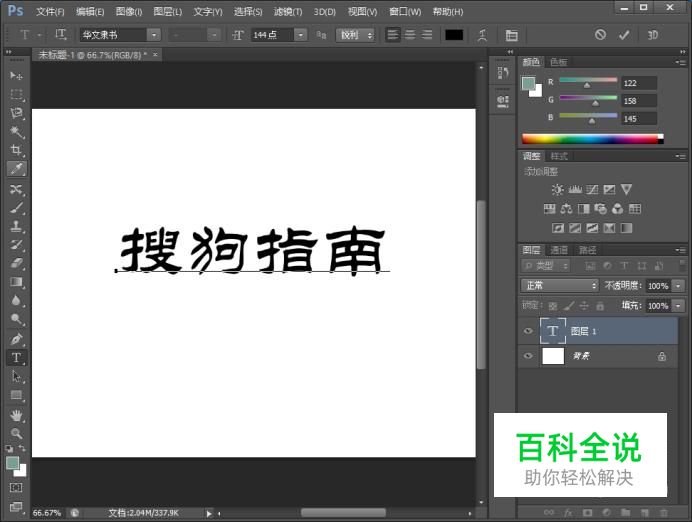
Task: Open the warped text dialog
Action: coord(482,35)
